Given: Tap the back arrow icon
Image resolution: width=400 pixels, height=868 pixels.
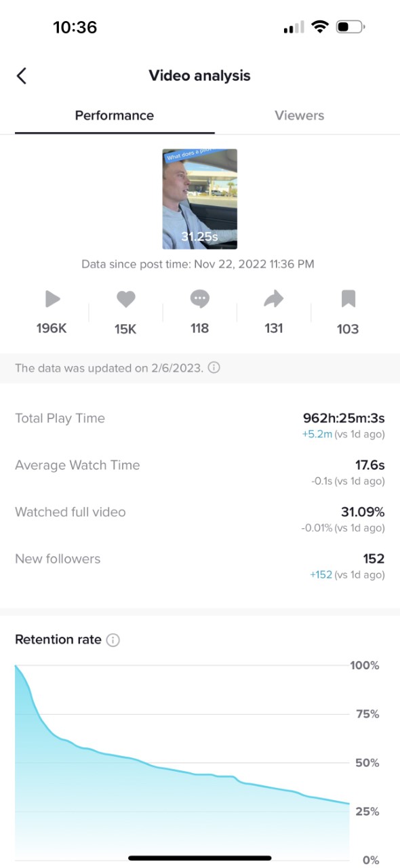Looking at the screenshot, I should click(22, 75).
